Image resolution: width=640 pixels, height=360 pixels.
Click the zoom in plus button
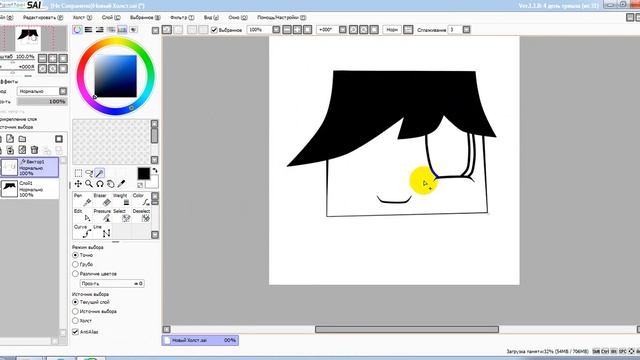tap(298, 29)
